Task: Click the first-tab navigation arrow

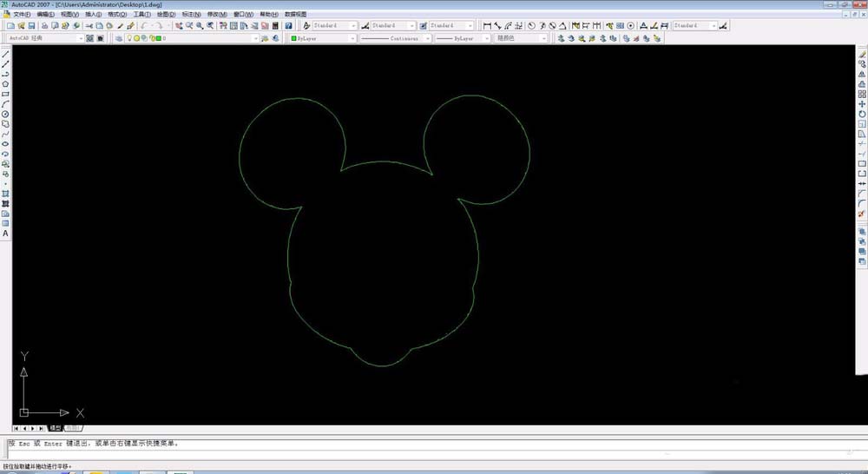Action: coord(16,429)
